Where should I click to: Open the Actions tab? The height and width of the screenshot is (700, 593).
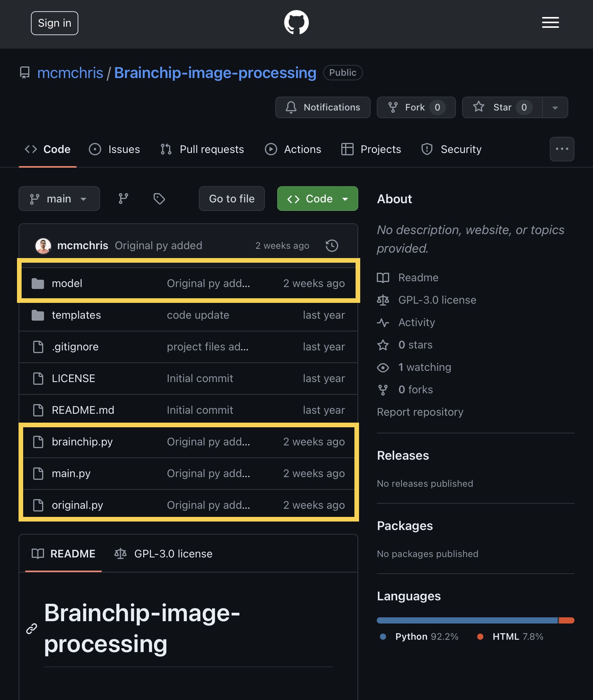tap(293, 149)
